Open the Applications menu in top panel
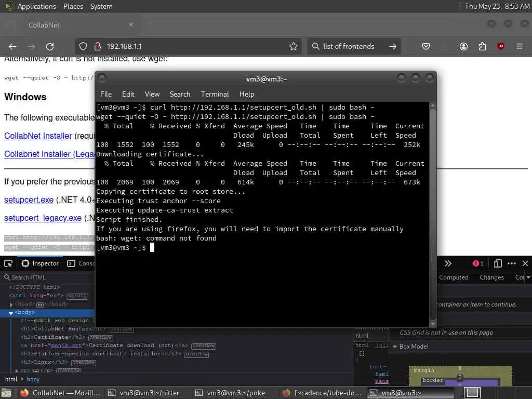 37,6
